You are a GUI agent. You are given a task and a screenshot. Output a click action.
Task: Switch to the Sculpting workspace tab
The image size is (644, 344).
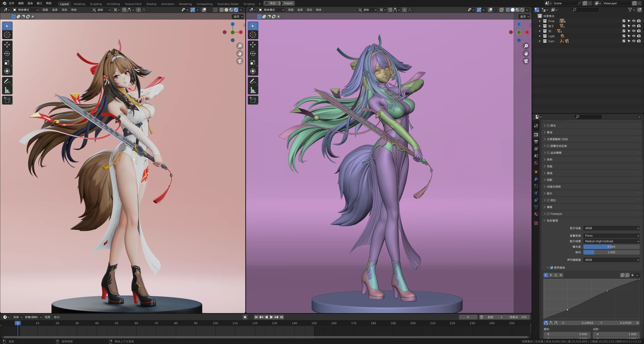96,4
